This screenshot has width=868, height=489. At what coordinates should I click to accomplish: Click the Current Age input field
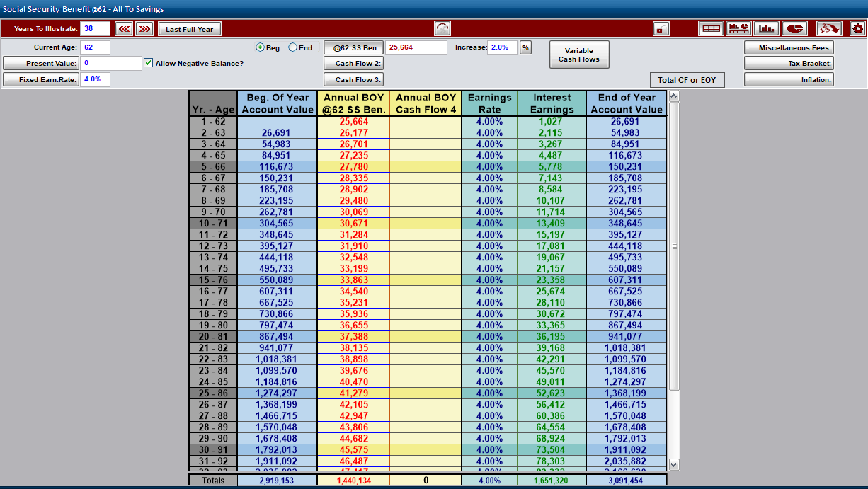click(96, 47)
